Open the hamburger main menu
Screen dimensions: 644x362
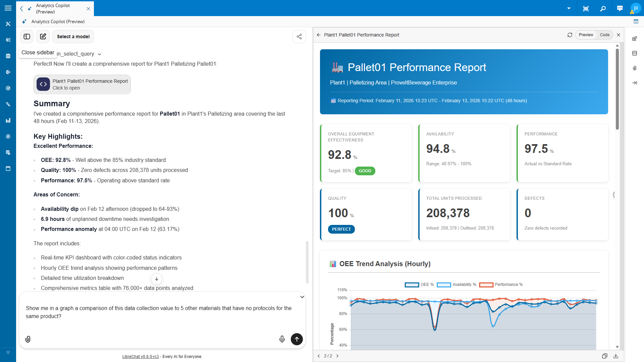click(x=8, y=8)
